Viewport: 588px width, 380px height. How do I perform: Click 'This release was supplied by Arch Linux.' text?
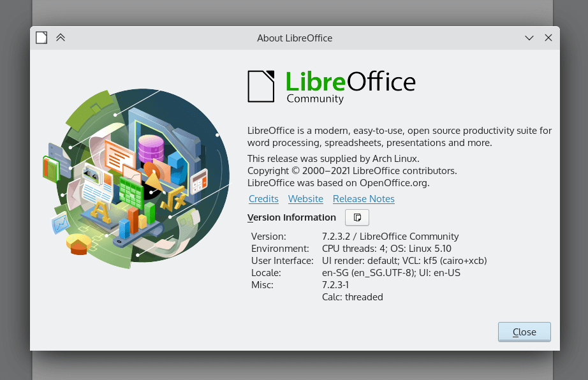334,159
